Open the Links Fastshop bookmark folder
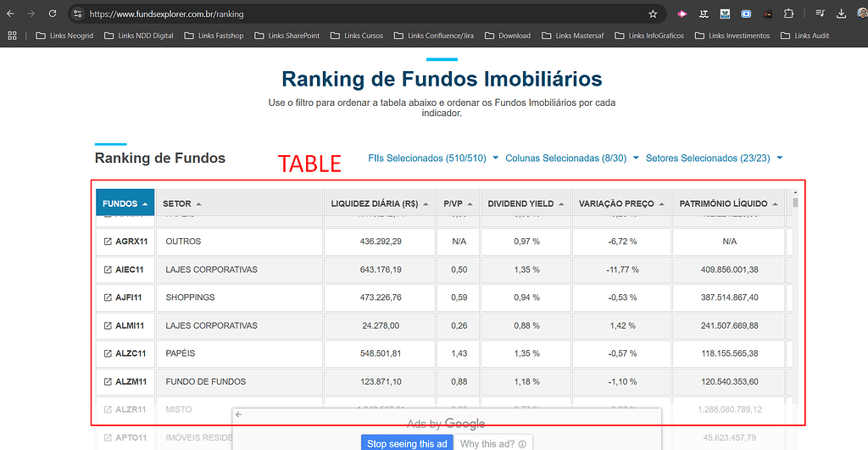The width and height of the screenshot is (868, 450). click(x=214, y=36)
